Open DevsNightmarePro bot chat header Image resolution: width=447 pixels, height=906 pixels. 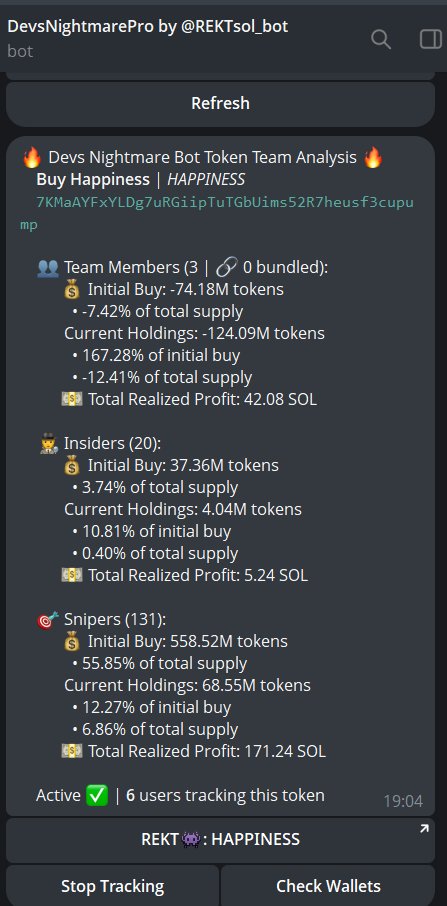click(x=148, y=26)
